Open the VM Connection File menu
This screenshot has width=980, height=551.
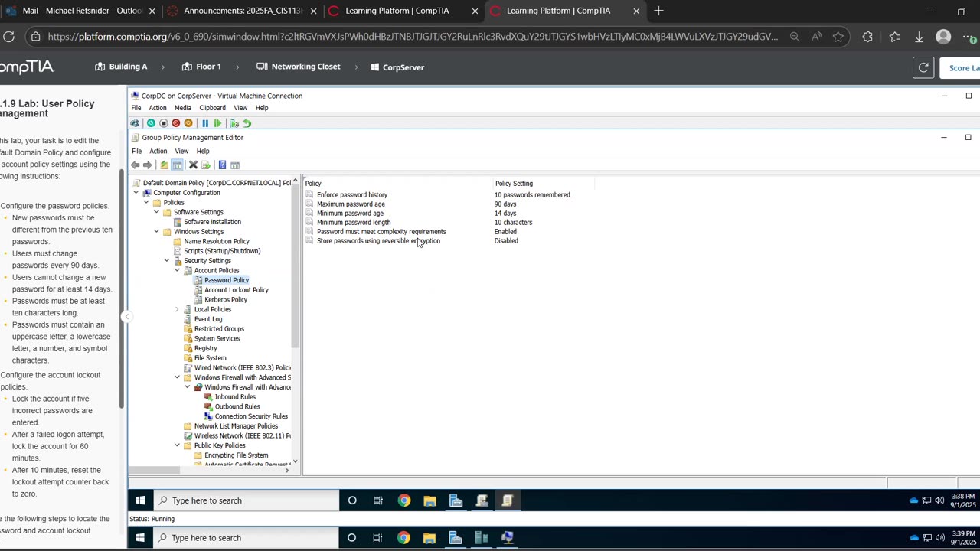[x=136, y=108]
